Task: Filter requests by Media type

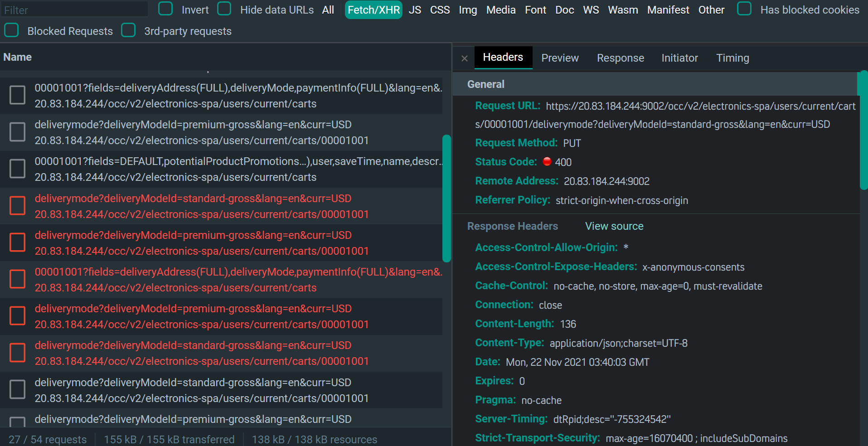Action: coord(500,10)
